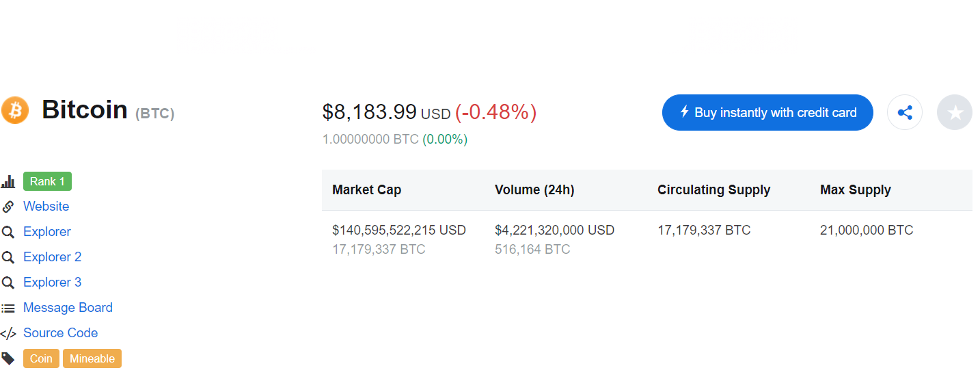Open the Source Code link
This screenshot has width=980, height=381.
coord(60,333)
